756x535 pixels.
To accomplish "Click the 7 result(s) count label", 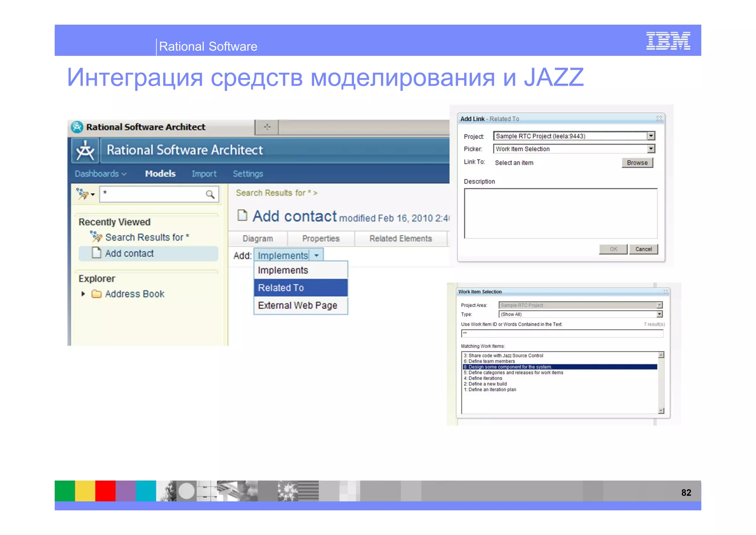I will point(654,324).
